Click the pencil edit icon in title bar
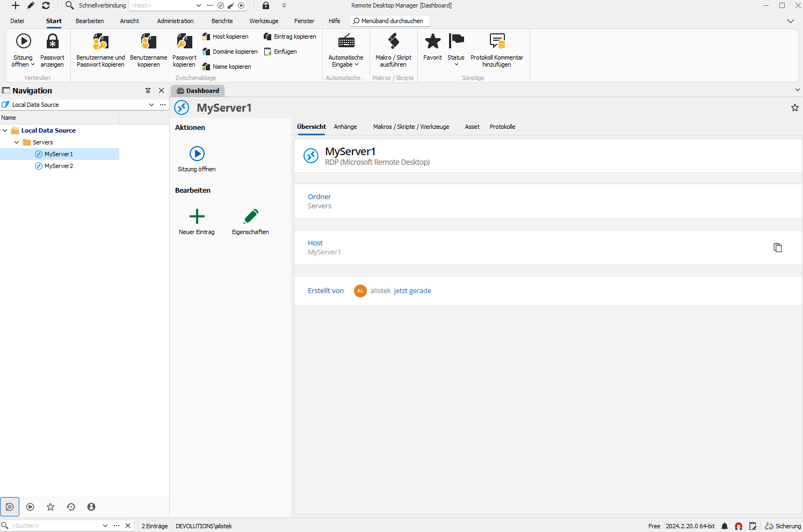 (x=31, y=5)
